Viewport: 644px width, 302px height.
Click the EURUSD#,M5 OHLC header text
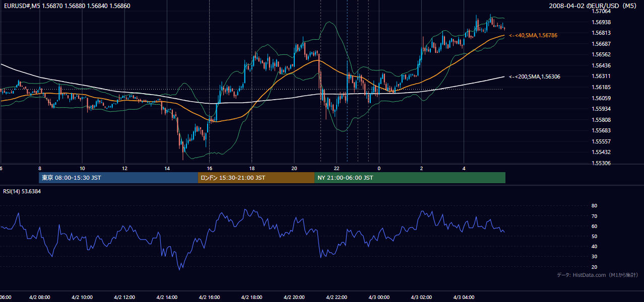66,6
